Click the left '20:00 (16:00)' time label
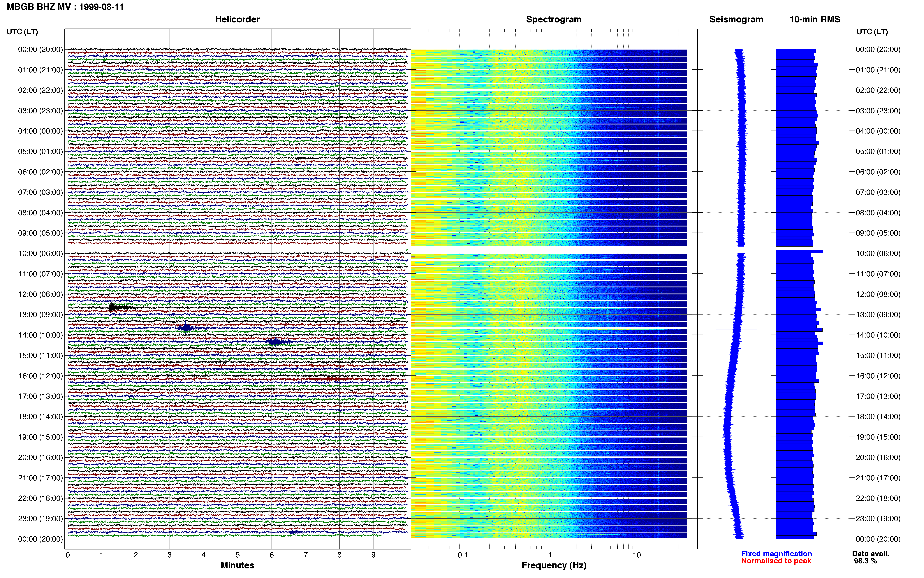The width and height of the screenshot is (924, 578). point(41,458)
